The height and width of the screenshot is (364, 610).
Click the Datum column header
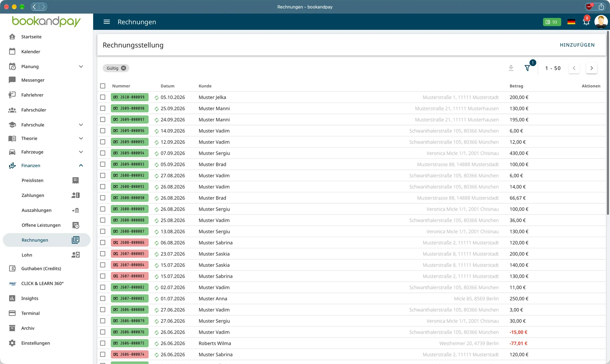point(167,86)
